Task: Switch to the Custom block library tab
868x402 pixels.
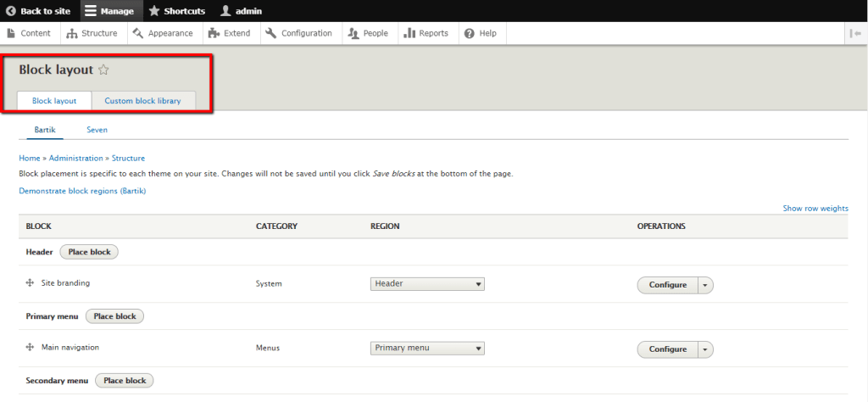Action: coord(142,101)
